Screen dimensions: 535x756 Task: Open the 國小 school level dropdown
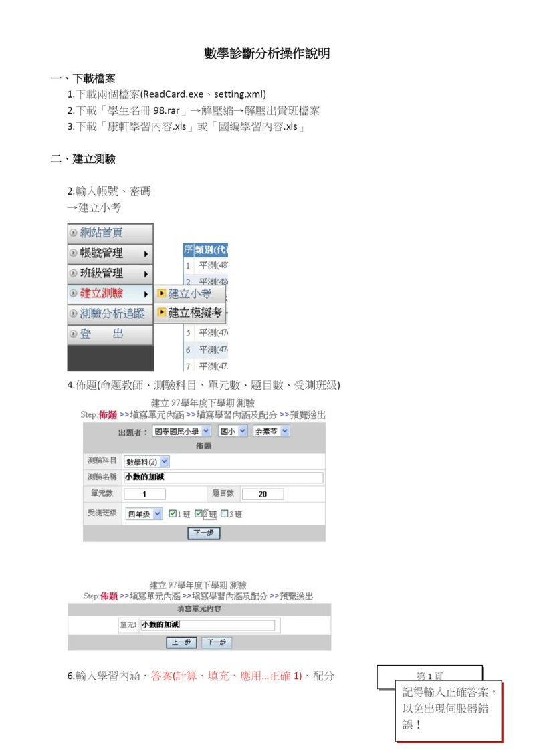[233, 432]
